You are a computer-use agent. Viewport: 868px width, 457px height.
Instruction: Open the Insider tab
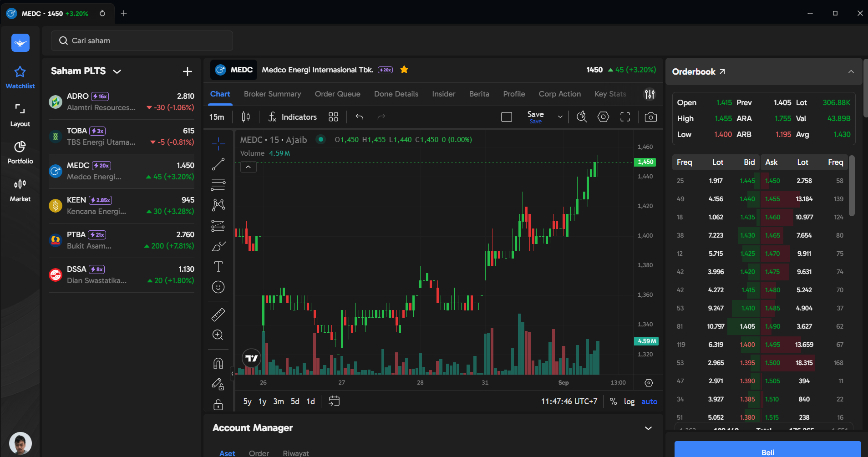coord(444,94)
